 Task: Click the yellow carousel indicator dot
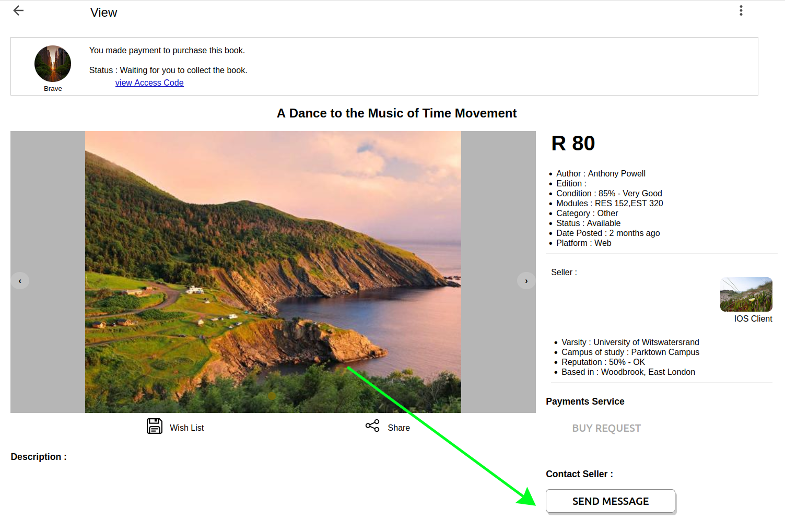(272, 396)
